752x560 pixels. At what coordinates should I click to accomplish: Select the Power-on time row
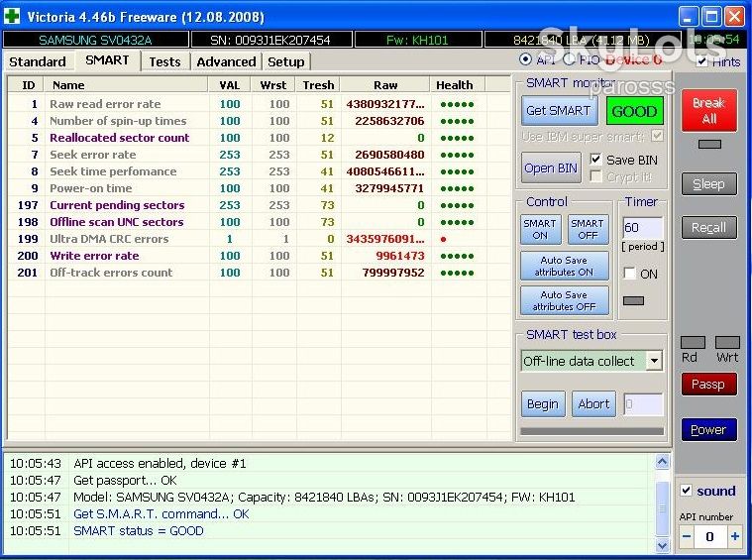coord(259,188)
